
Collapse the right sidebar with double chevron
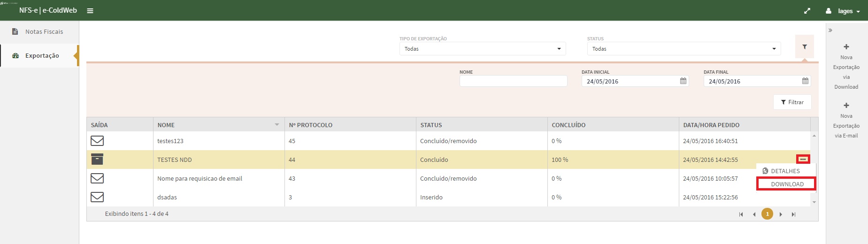830,30
